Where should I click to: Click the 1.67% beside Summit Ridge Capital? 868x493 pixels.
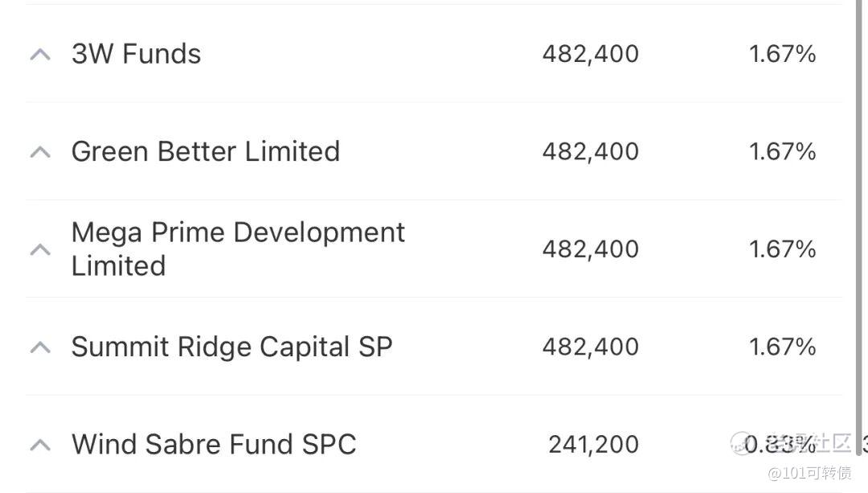click(782, 347)
